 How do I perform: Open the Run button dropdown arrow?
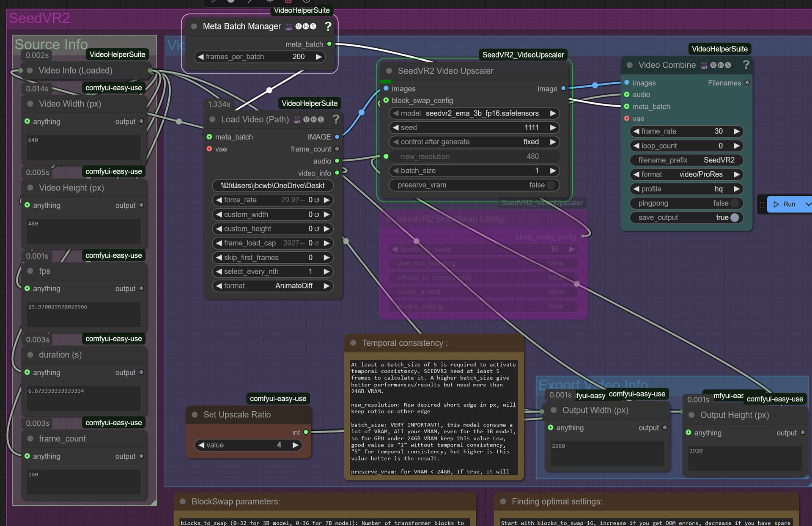tap(807, 204)
